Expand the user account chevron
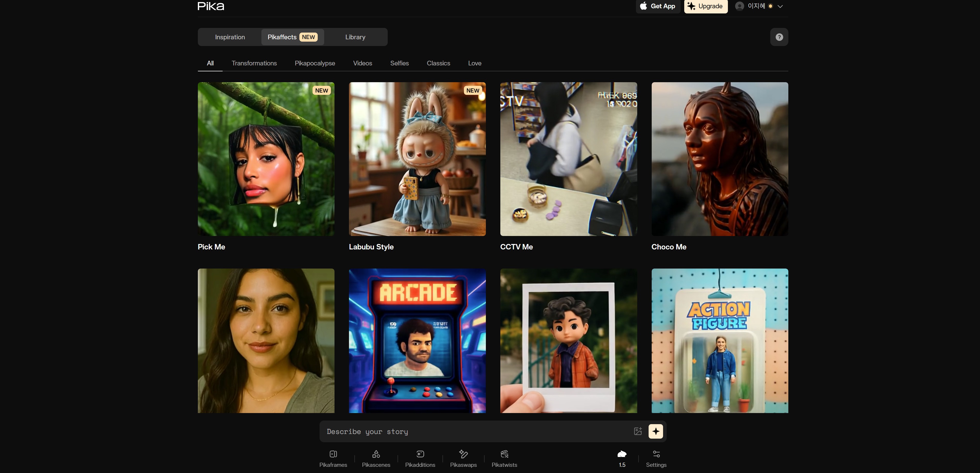 [x=780, y=6]
